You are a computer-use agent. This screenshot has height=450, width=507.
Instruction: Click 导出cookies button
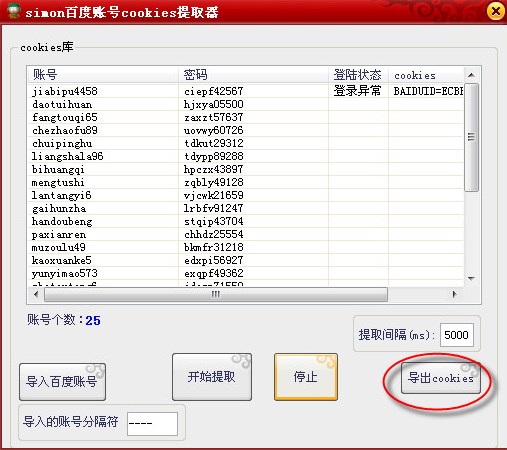tap(441, 378)
